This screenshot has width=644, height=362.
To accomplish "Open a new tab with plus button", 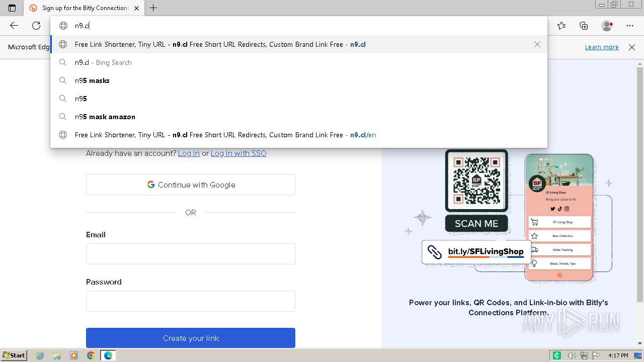I will coord(153,8).
